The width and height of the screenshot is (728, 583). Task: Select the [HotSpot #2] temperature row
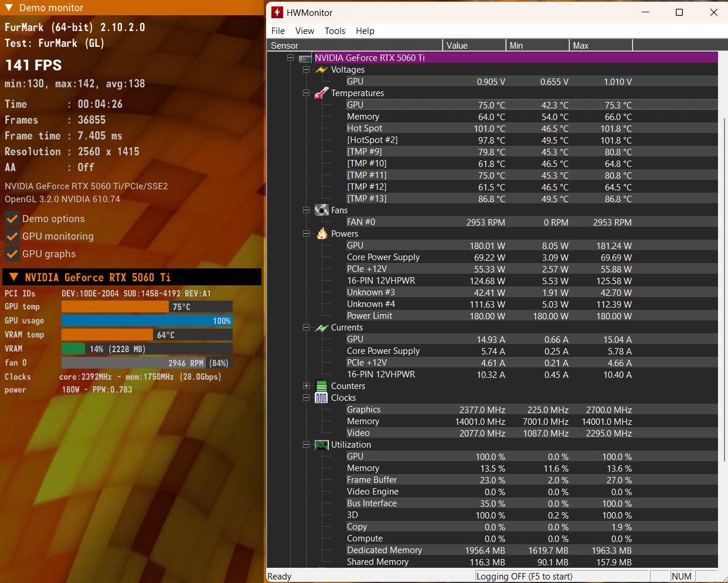pos(532,140)
